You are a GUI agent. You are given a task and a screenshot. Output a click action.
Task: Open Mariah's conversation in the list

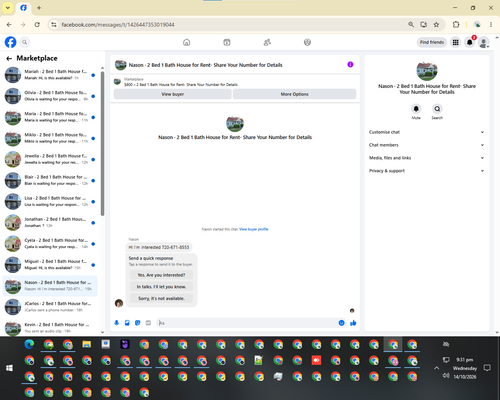click(x=50, y=75)
